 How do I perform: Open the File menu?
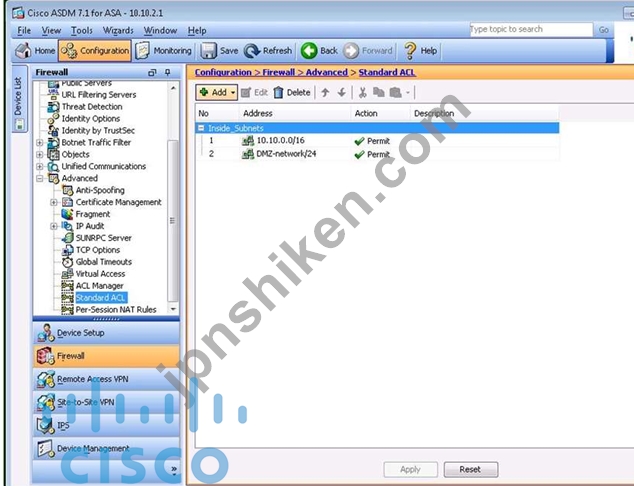pos(24,31)
